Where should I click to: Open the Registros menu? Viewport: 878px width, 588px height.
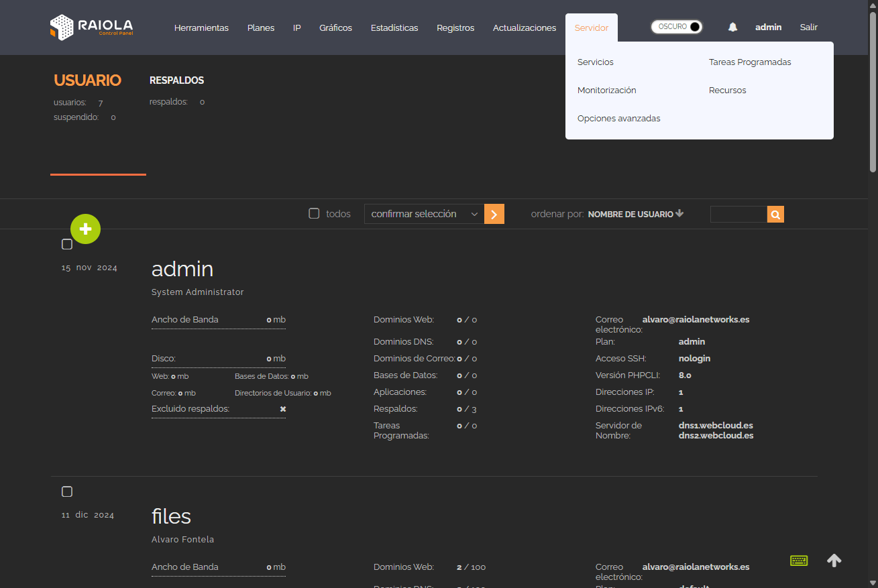tap(455, 27)
